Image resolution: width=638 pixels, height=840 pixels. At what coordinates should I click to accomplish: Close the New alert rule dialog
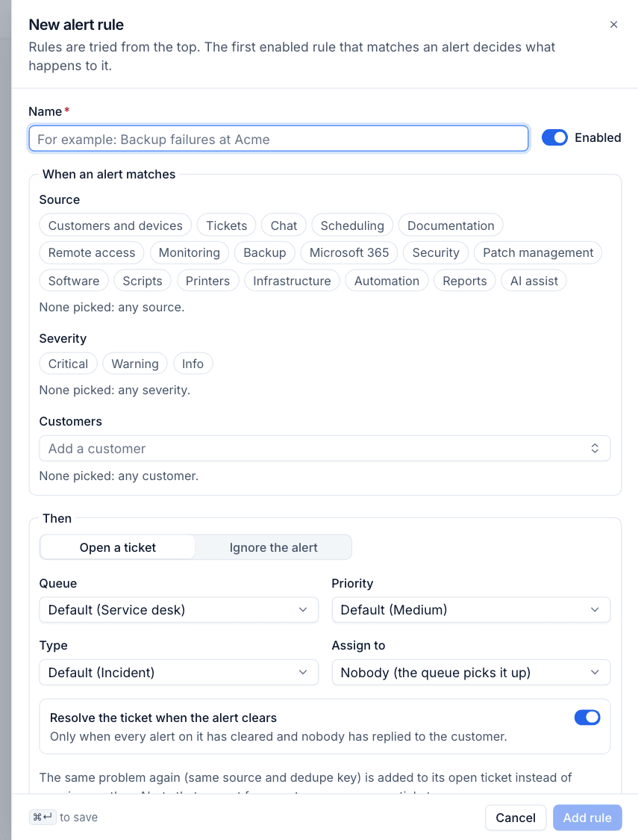tap(613, 25)
